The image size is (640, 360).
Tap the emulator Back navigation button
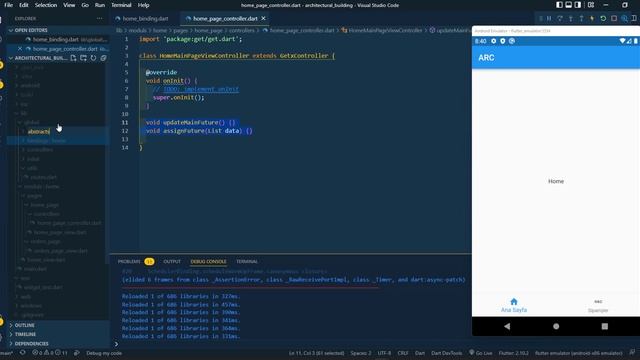pos(507,326)
